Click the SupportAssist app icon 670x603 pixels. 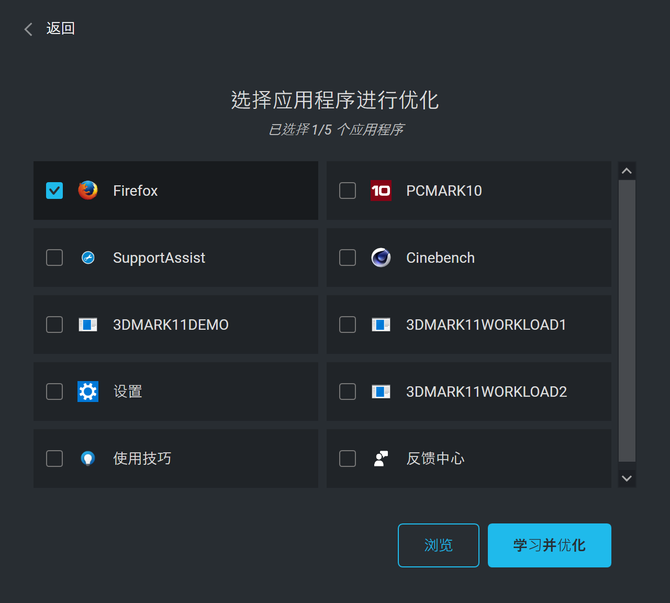pos(88,257)
